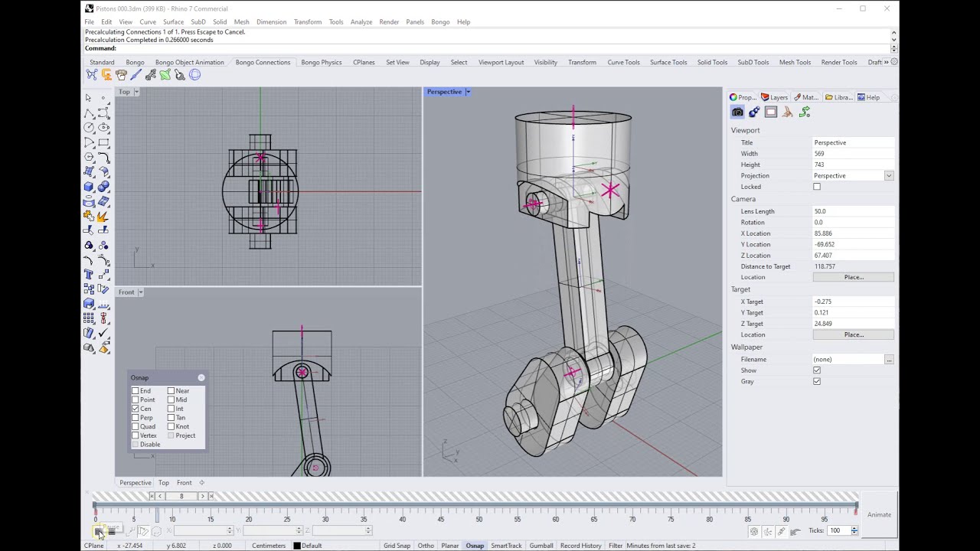Select the Circle tool
The image size is (980, 551).
(89, 127)
